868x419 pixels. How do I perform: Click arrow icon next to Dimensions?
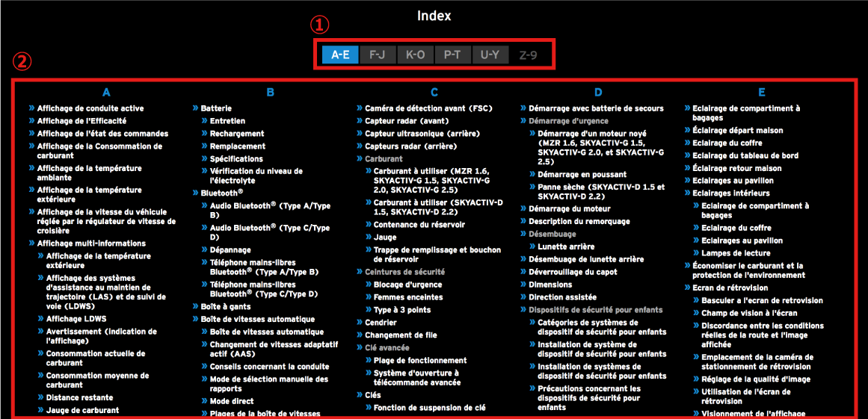pyautogui.click(x=523, y=285)
